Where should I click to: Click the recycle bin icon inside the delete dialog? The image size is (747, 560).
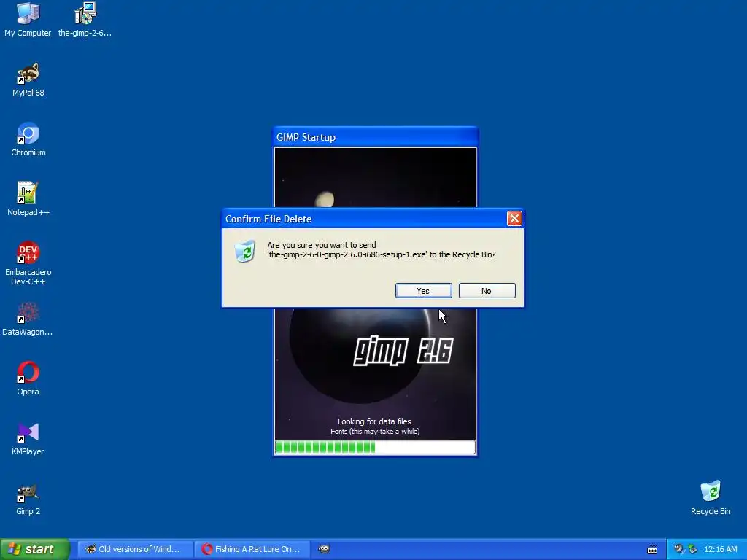tap(245, 252)
